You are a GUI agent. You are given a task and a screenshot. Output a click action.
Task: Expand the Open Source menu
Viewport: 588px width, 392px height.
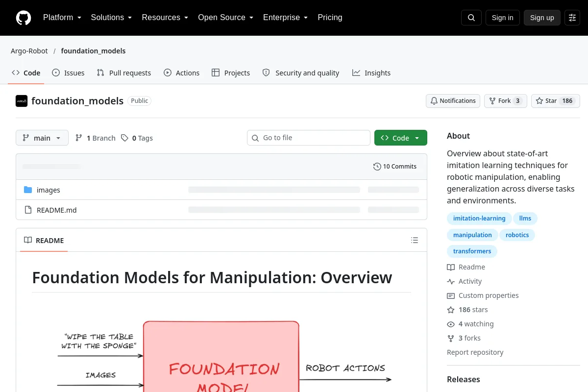(x=225, y=18)
